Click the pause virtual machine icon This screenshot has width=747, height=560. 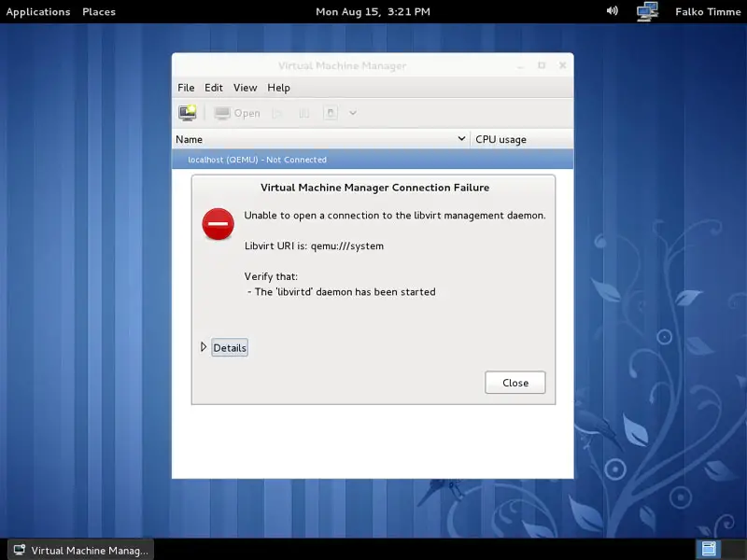pyautogui.click(x=304, y=113)
